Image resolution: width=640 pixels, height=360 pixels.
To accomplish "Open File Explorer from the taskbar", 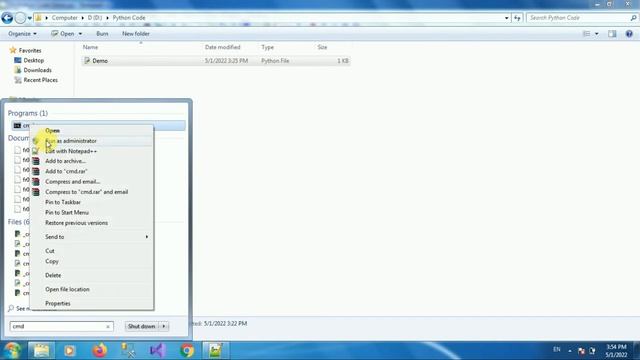I will coord(41,350).
